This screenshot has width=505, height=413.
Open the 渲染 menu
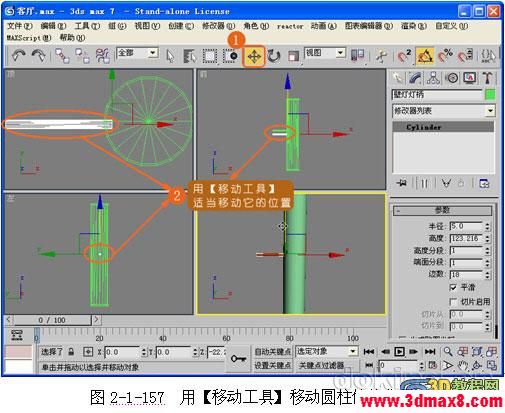[x=414, y=26]
